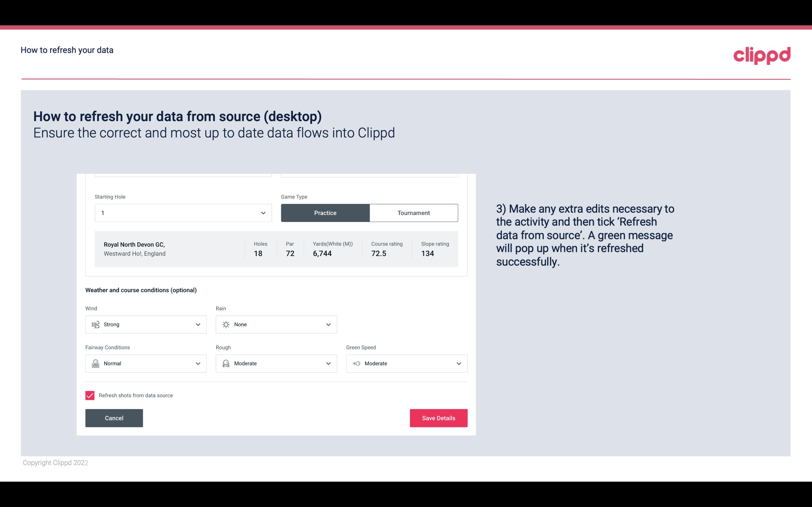This screenshot has width=812, height=507.
Task: Click the starting hole dropdown arrow
Action: (x=262, y=213)
